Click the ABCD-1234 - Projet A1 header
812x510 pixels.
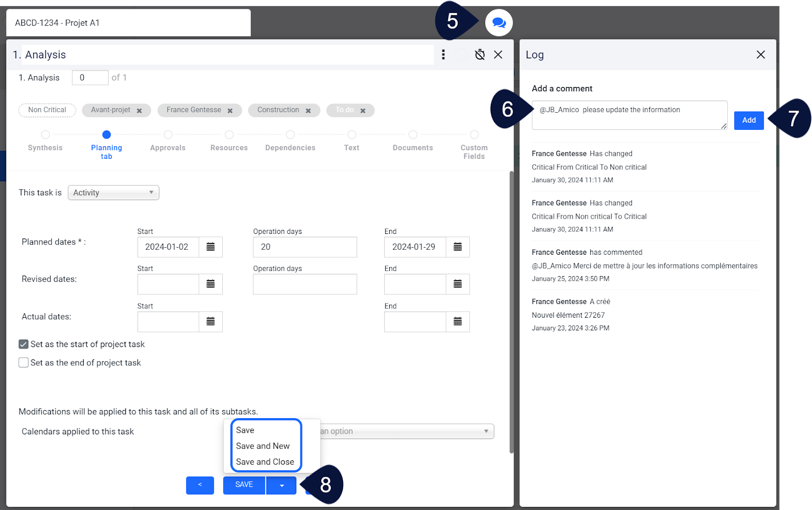[x=128, y=23]
